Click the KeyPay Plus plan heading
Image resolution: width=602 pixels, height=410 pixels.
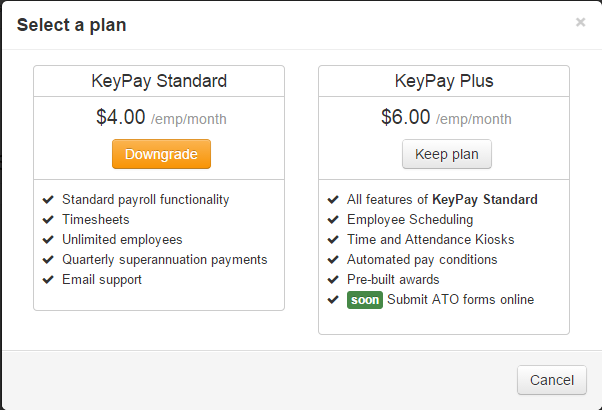pos(444,81)
